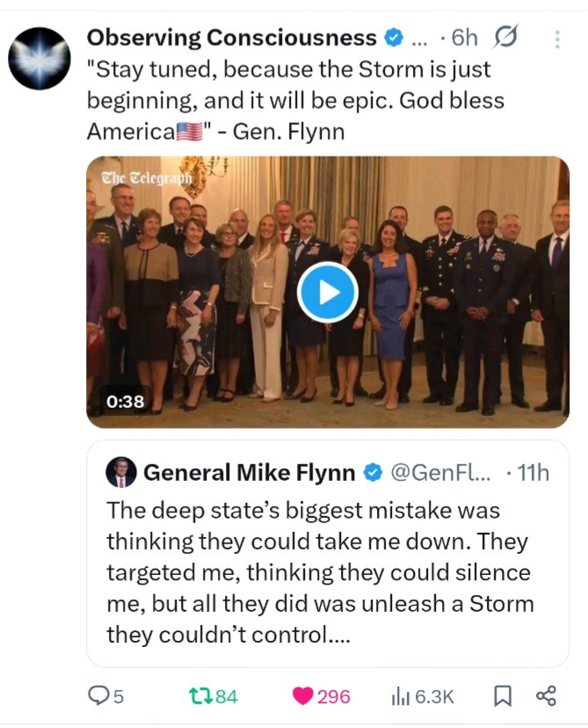Click the 0:38 video duration badge
The height and width of the screenshot is (728, 588).
point(125,402)
